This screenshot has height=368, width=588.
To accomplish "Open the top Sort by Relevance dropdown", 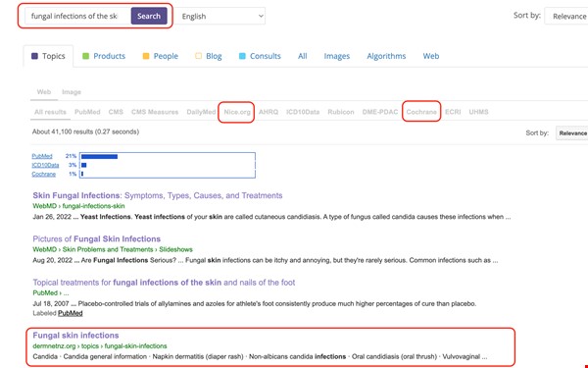I will point(566,16).
